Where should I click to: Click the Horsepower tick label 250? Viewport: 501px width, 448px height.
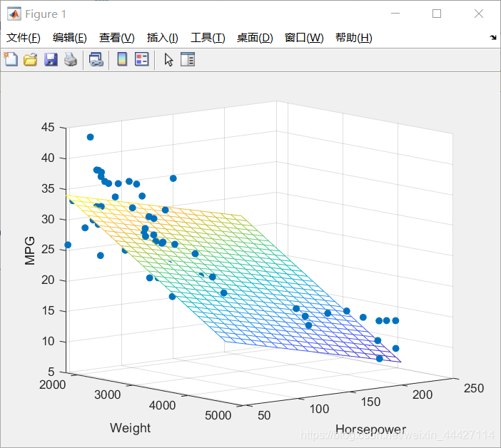pyautogui.click(x=474, y=388)
